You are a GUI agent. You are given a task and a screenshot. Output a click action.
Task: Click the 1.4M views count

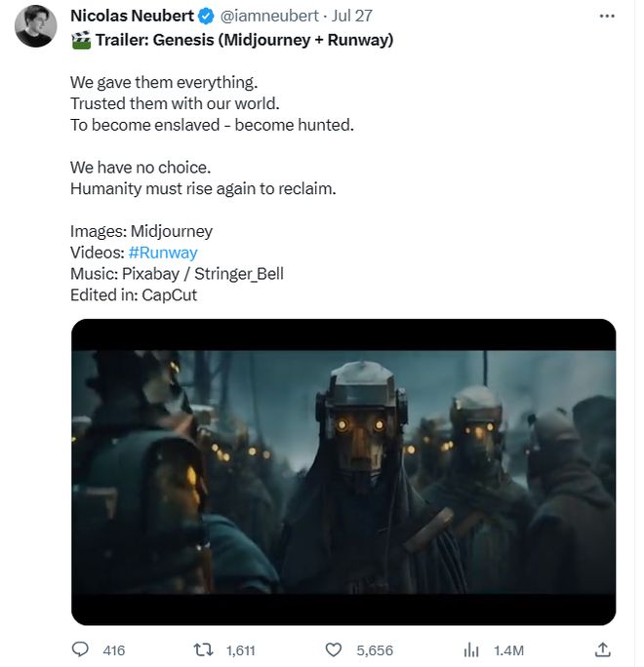tap(508, 650)
